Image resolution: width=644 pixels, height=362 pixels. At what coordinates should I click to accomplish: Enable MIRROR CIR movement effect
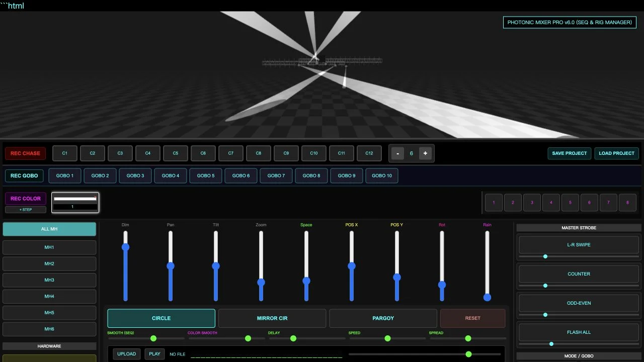[x=272, y=318]
